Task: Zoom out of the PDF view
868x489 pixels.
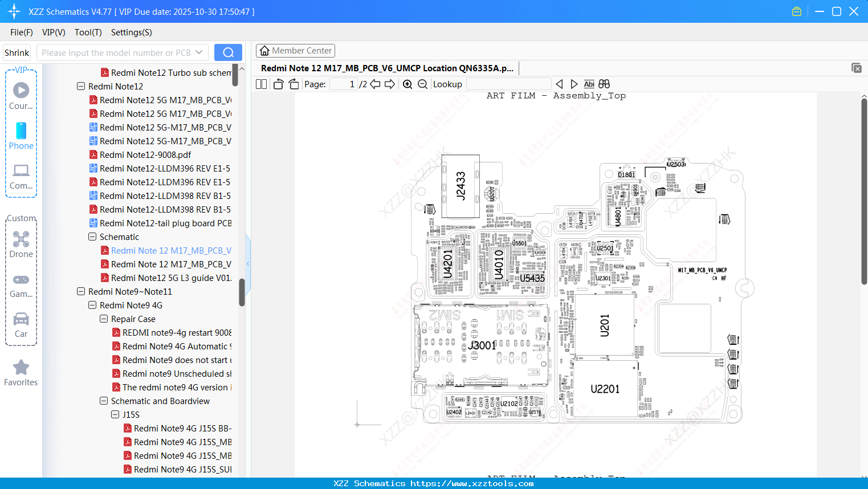Action: 422,84
